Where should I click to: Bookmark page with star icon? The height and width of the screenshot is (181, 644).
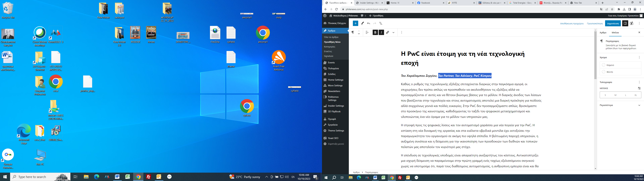point(612,9)
